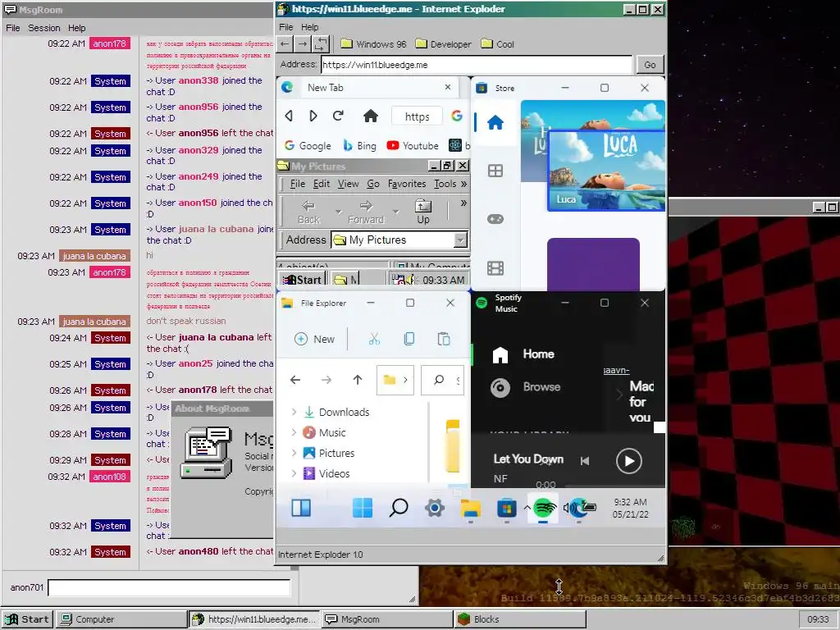Screen dimensions: 840x630
Task: Click the Windows 96 Start button
Action: [x=27, y=619]
